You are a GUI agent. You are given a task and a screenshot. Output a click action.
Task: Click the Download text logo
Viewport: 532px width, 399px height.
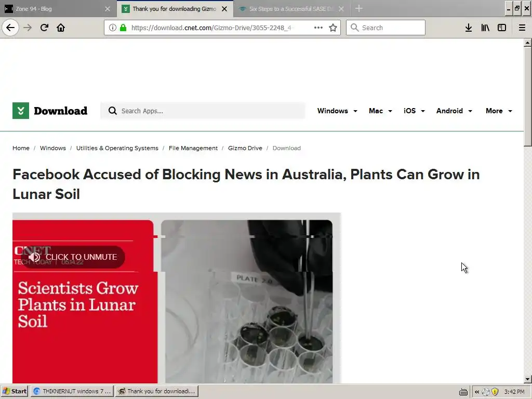60,111
